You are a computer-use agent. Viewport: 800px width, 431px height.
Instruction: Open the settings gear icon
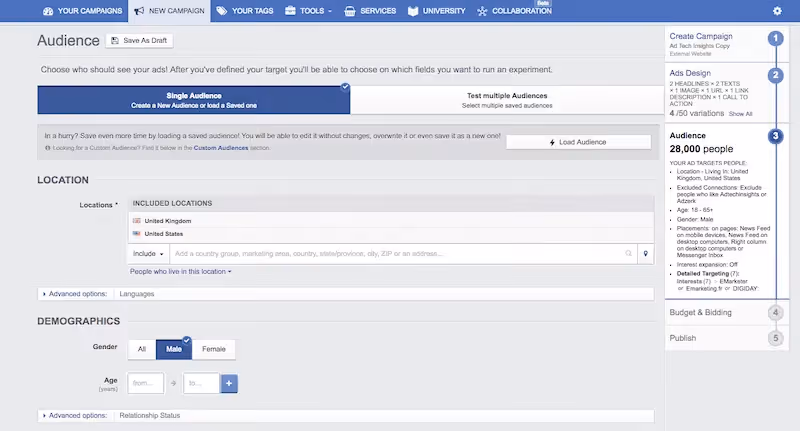point(777,11)
